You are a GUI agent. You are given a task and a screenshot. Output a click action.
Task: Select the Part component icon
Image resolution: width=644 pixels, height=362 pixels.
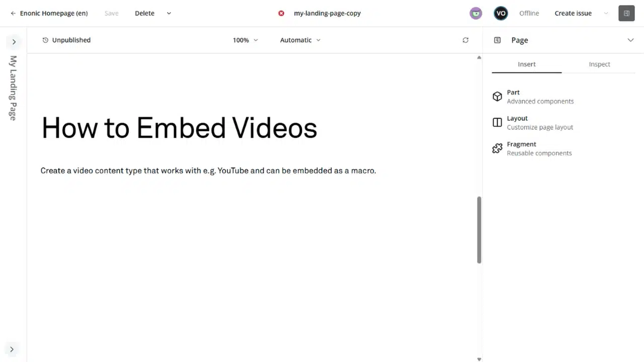pyautogui.click(x=497, y=97)
